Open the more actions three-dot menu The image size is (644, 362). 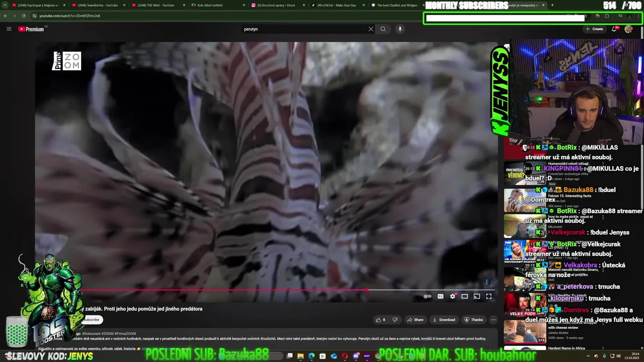[x=493, y=320]
